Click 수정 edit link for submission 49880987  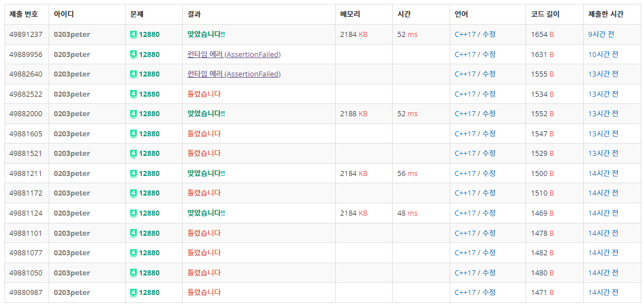pyautogui.click(x=489, y=293)
